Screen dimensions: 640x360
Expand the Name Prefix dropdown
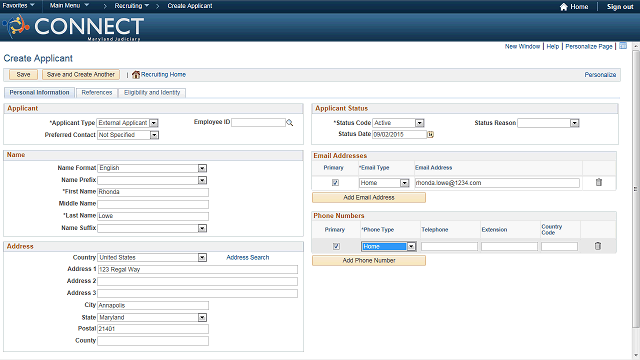pos(202,180)
